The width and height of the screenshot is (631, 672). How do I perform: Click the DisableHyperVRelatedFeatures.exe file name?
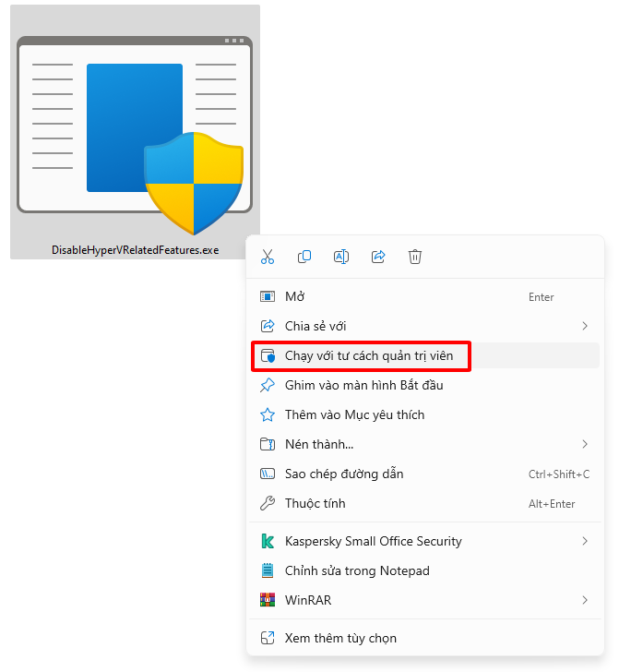pyautogui.click(x=136, y=250)
